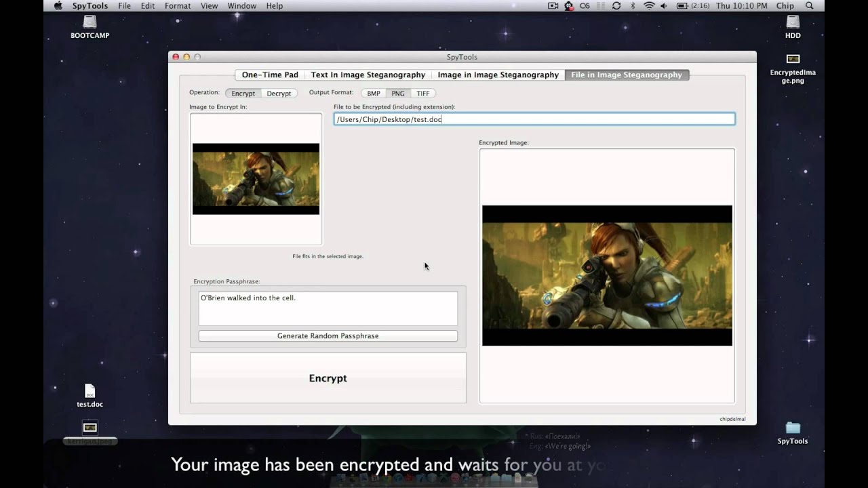This screenshot has height=488, width=868.
Task: Click 'File to be Encrypted (including extension):' label
Action: click(395, 107)
